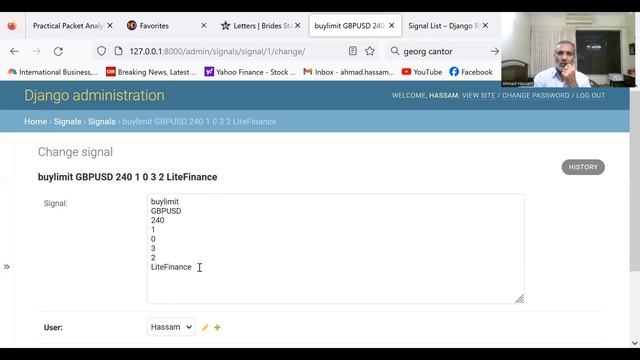Viewport: 640px width, 360px height.
Task: Close the Favorites tab
Action: 204,25
